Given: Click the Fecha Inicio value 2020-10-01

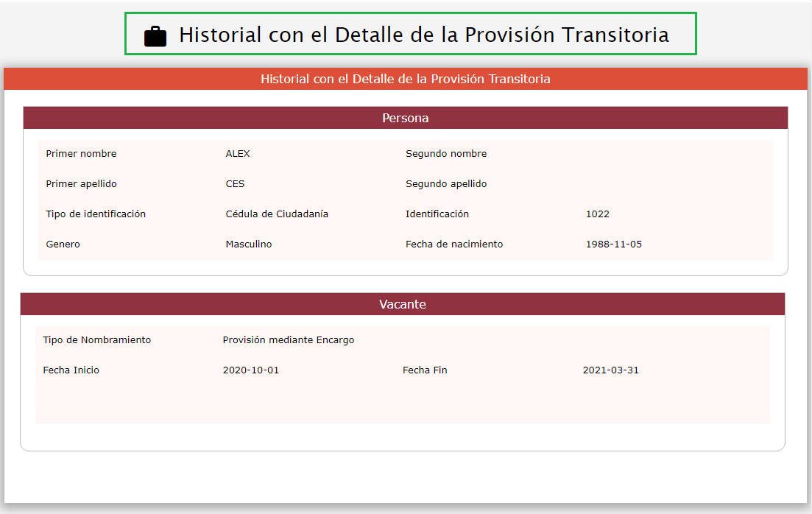Looking at the screenshot, I should point(250,370).
